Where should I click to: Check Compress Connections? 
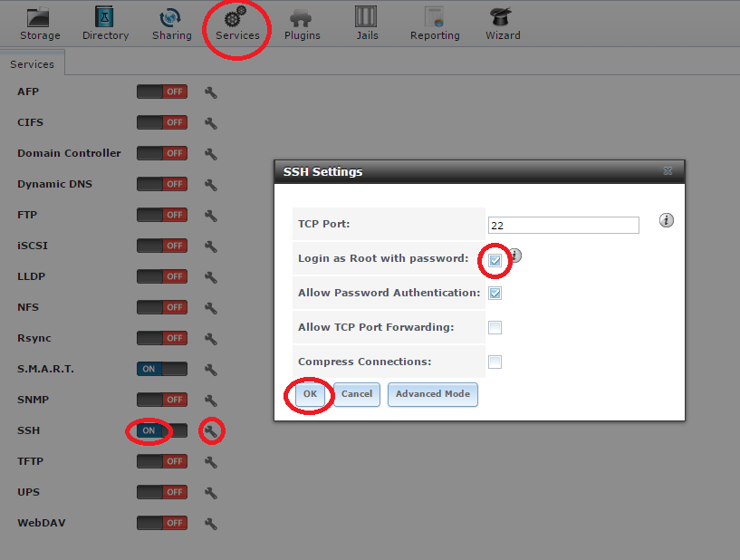(495, 362)
